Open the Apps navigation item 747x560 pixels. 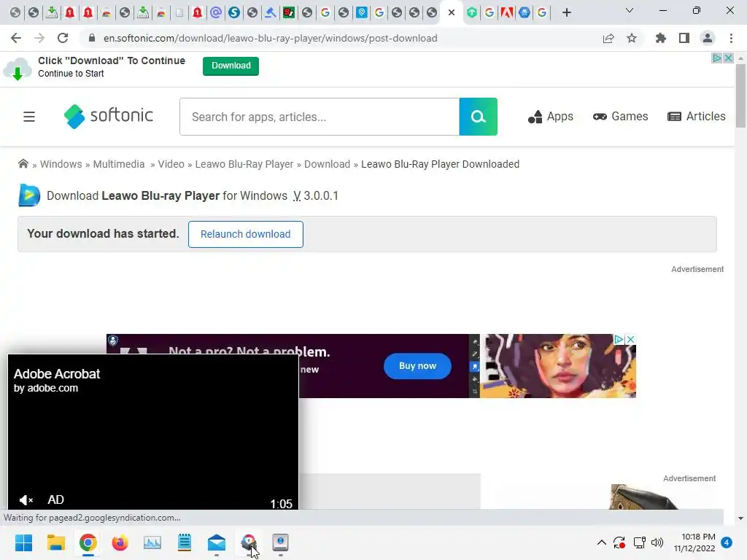(550, 117)
